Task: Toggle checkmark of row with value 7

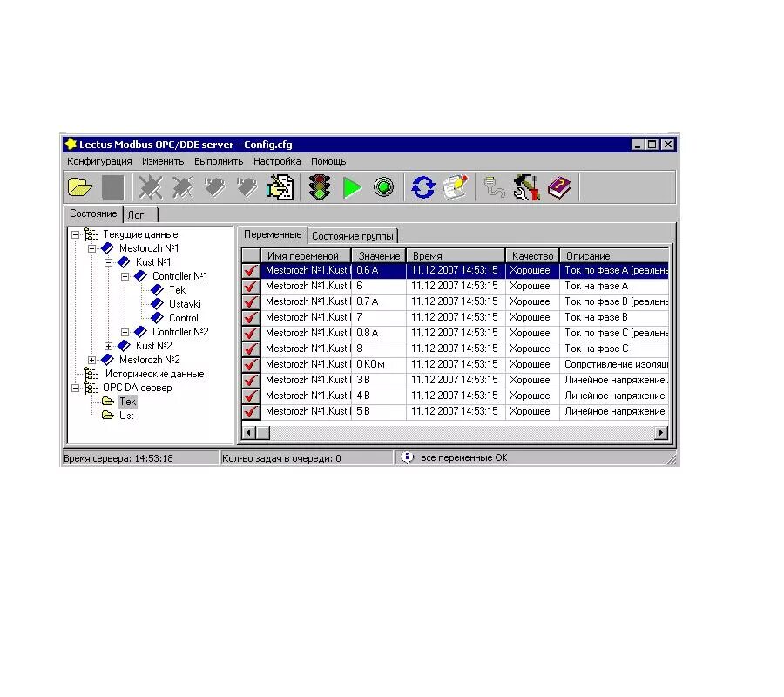Action: [x=251, y=317]
